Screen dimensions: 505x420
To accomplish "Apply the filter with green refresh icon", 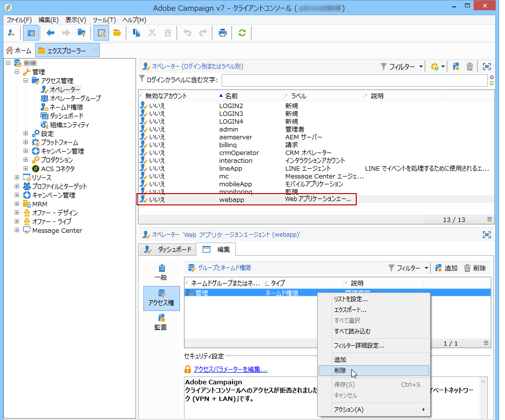I will 492,83.
